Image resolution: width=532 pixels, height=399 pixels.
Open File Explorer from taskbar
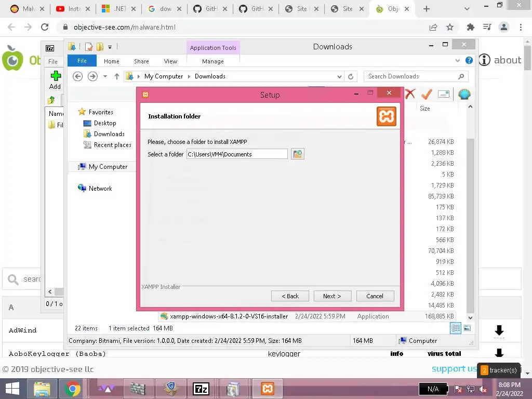click(x=42, y=389)
